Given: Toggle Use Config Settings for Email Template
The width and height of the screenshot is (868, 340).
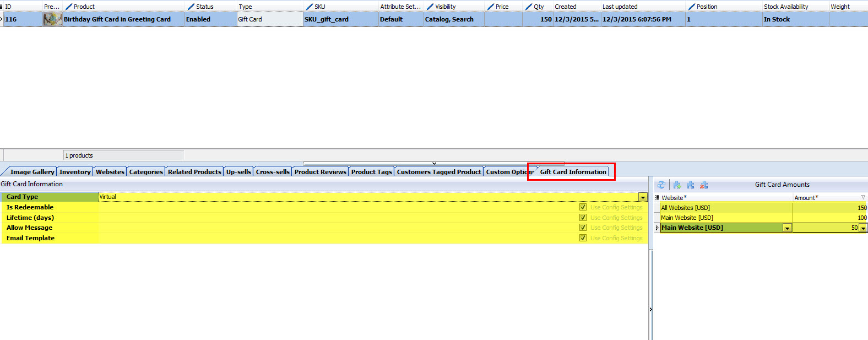Looking at the screenshot, I should pos(583,238).
